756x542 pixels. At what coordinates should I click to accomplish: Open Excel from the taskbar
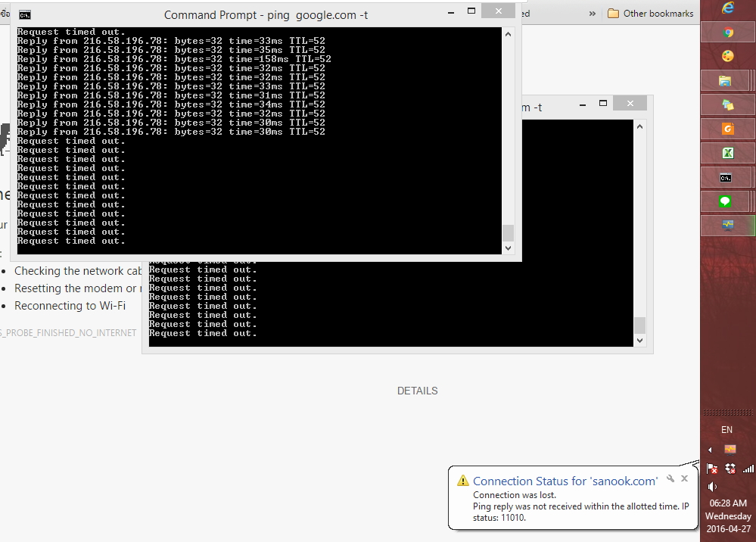(728, 154)
